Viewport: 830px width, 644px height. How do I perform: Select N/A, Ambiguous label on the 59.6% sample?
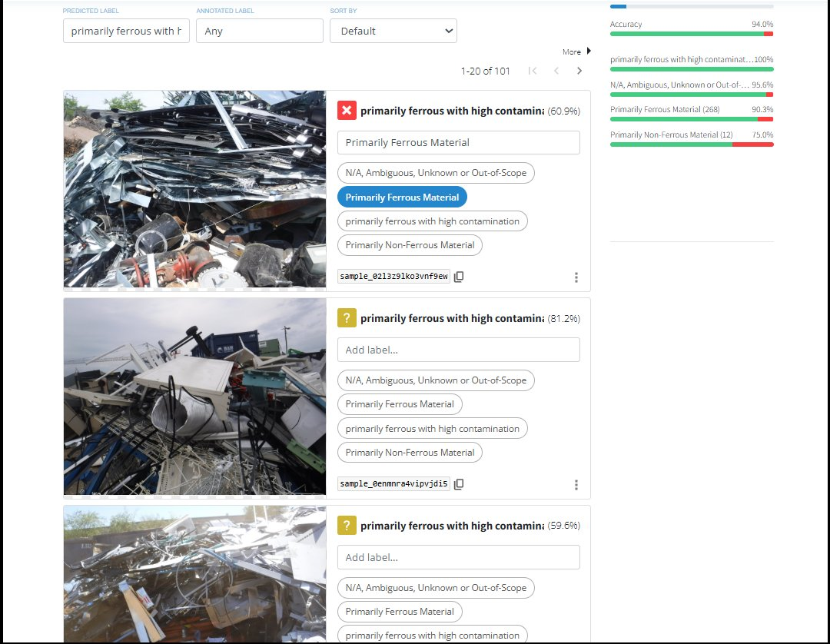click(x=436, y=587)
